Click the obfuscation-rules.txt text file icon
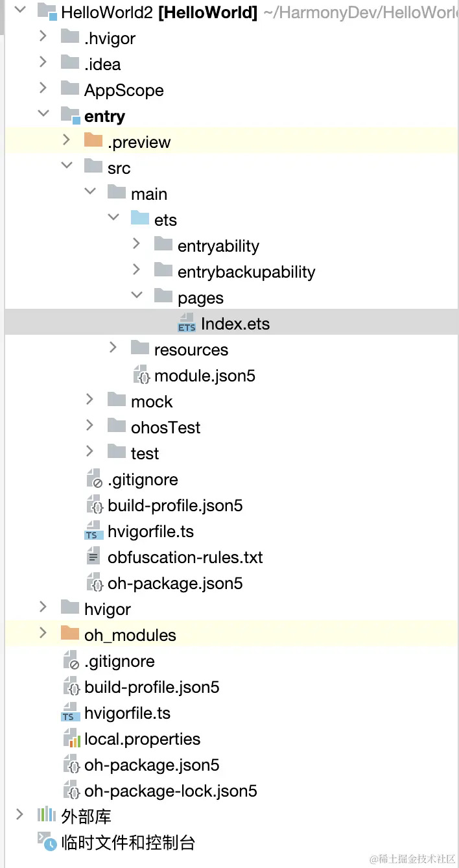Screen dimensions: 459x868 click(x=94, y=558)
